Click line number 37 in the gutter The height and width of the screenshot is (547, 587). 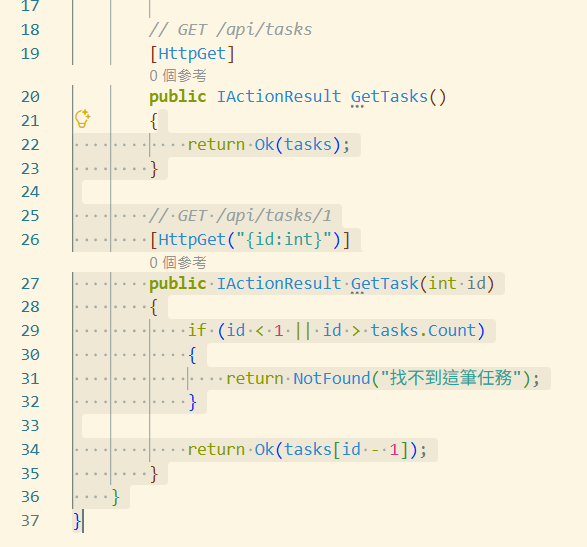tap(30, 521)
